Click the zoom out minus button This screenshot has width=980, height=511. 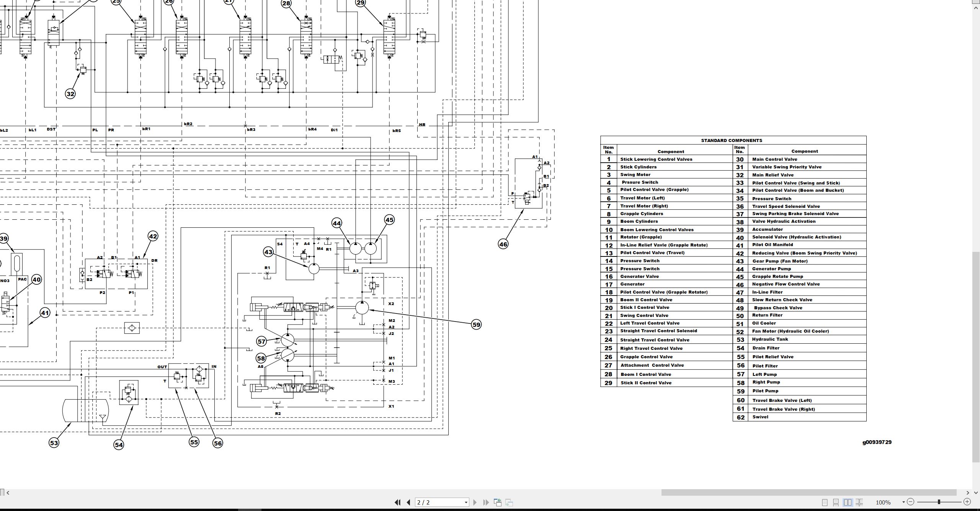pos(911,501)
